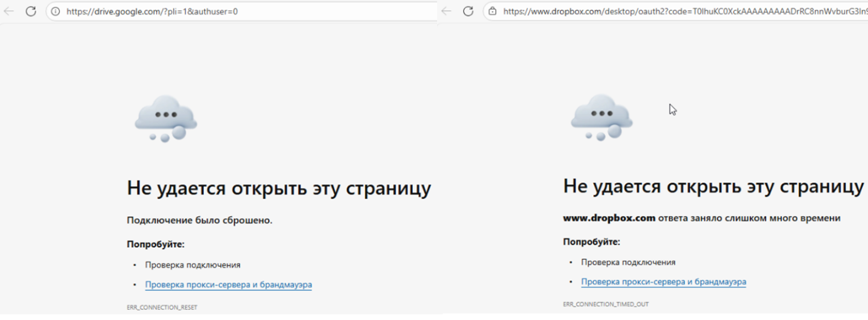Select the ERR_CONNECTION_RESET error code text
This screenshot has width=868, height=320.
point(162,307)
